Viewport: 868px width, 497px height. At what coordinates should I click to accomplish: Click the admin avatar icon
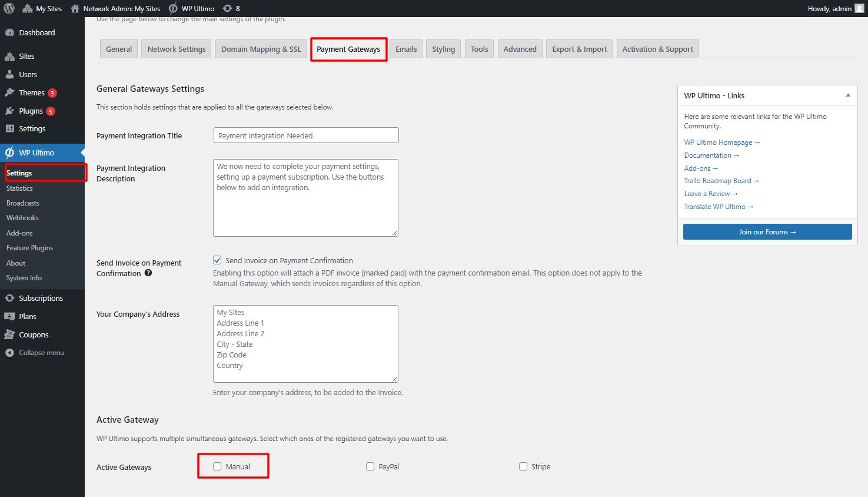(x=859, y=8)
